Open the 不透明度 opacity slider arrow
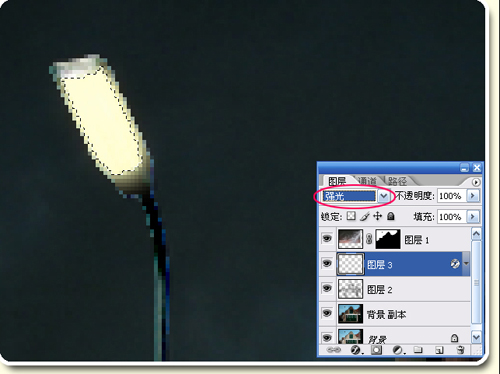The image size is (500, 374). (473, 196)
